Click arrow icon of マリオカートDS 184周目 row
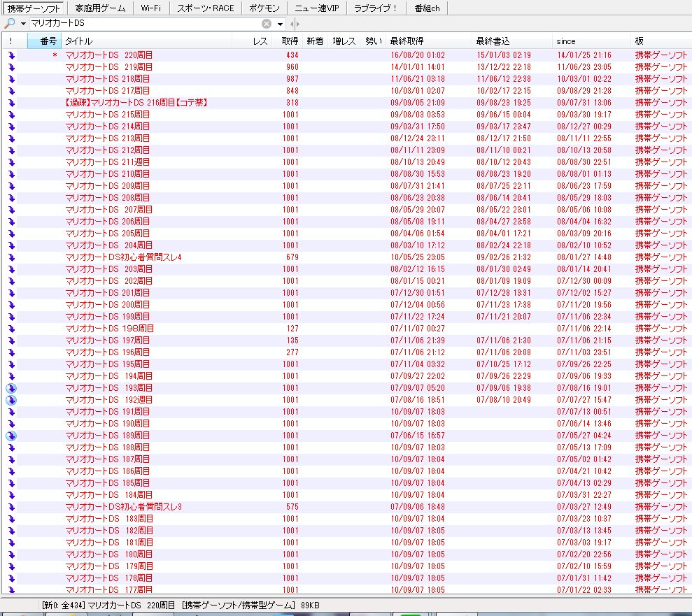This screenshot has width=692, height=616. click(x=11, y=495)
